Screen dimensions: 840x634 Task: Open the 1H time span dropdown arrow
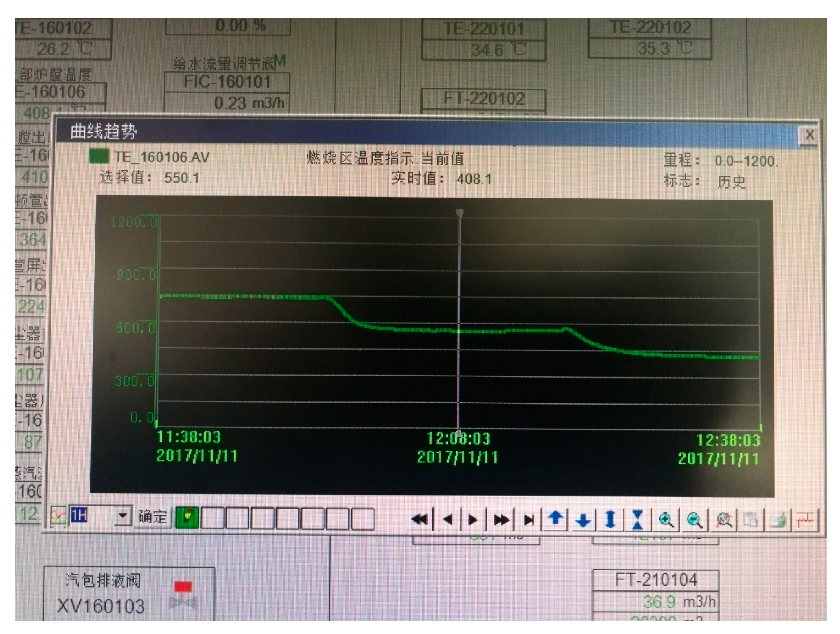click(x=122, y=516)
